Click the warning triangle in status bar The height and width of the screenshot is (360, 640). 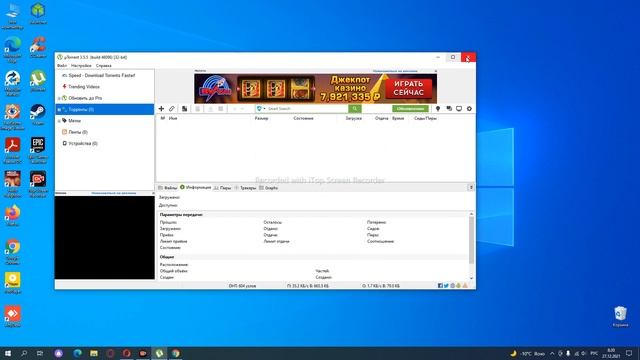tap(465, 286)
